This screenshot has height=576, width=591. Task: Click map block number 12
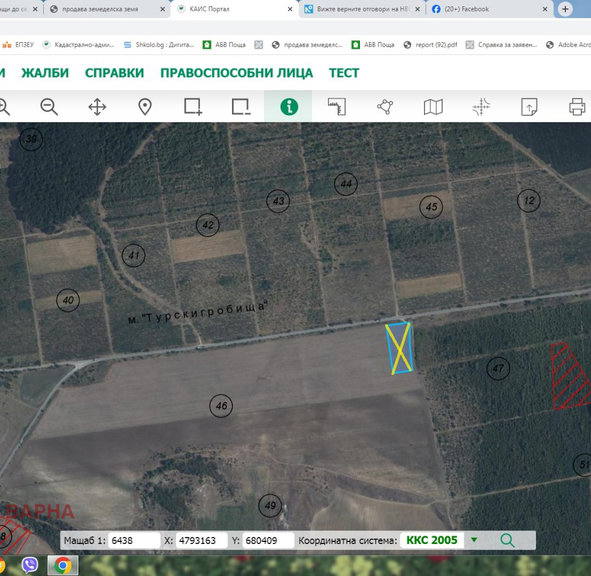click(529, 201)
